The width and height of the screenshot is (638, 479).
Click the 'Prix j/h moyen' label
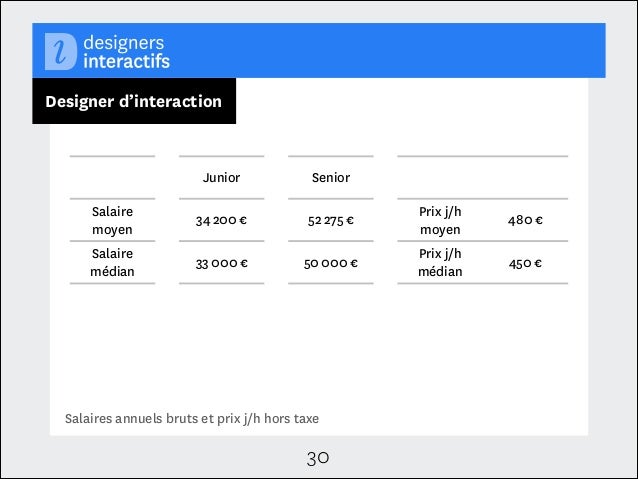click(440, 220)
